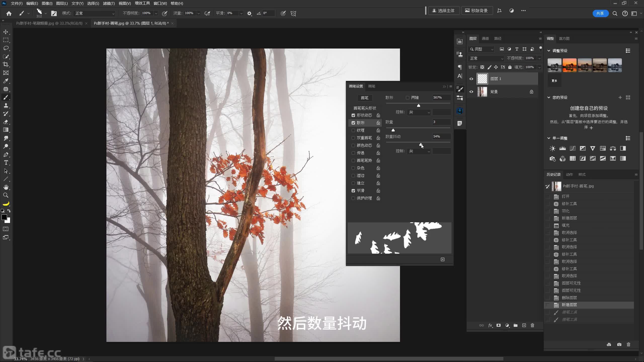Hide the 图层 1 layer visibility
This screenshot has height=362, width=644.
coord(471,79)
